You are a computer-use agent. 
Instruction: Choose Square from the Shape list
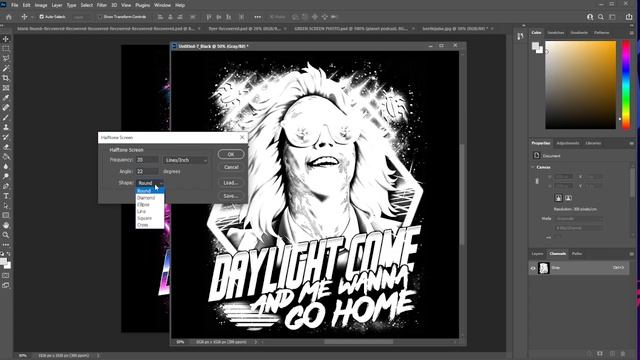click(x=150, y=218)
